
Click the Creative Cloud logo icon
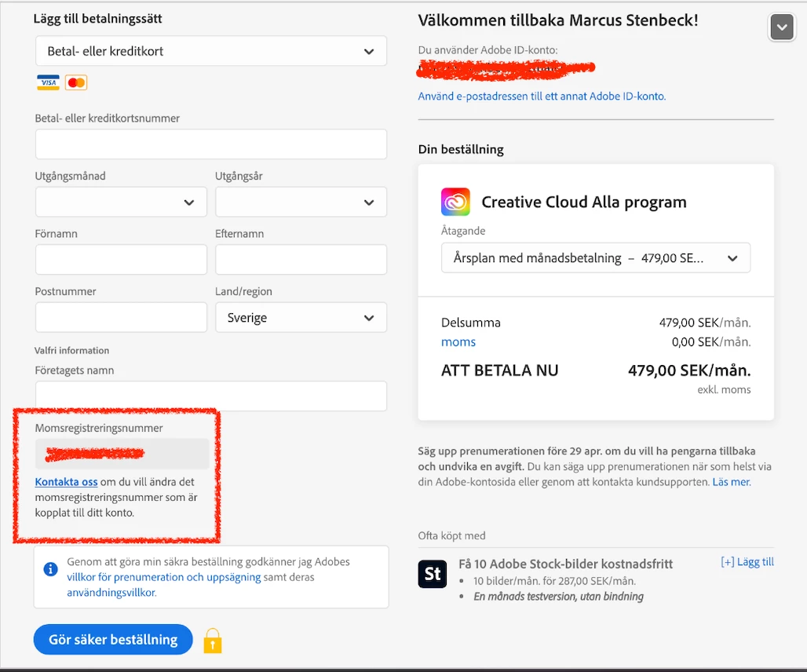tap(455, 202)
